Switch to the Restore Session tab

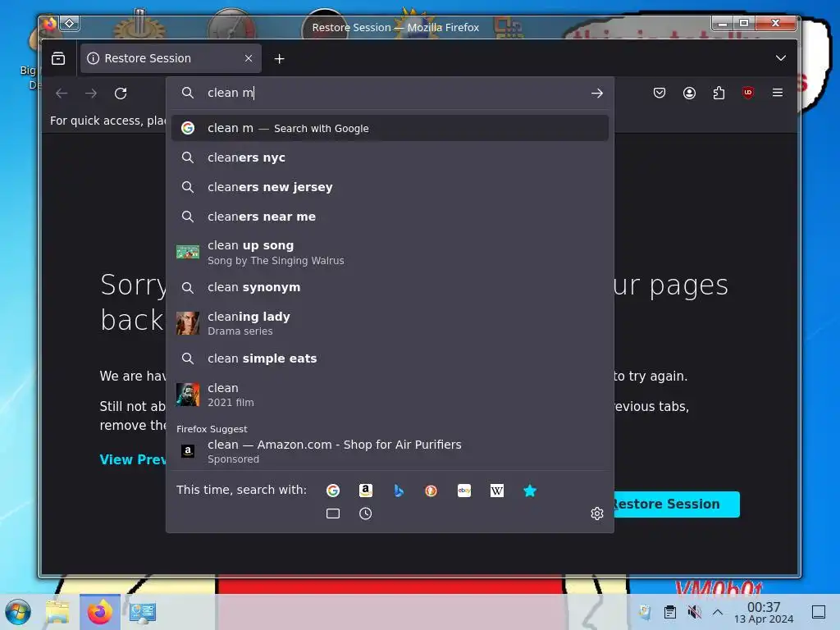(x=171, y=58)
